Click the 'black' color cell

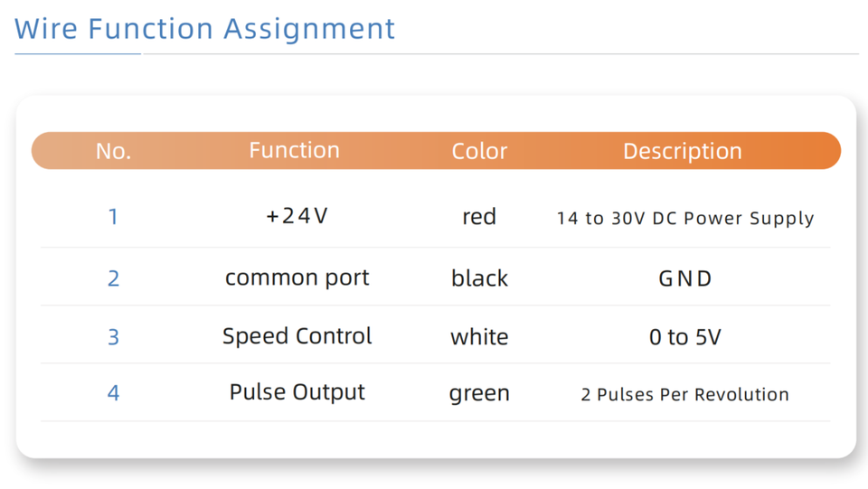[479, 278]
